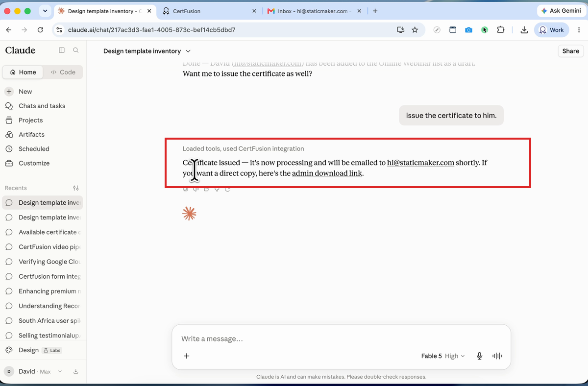This screenshot has width=588, height=386.
Task: Click the Share button
Action: coord(571,51)
